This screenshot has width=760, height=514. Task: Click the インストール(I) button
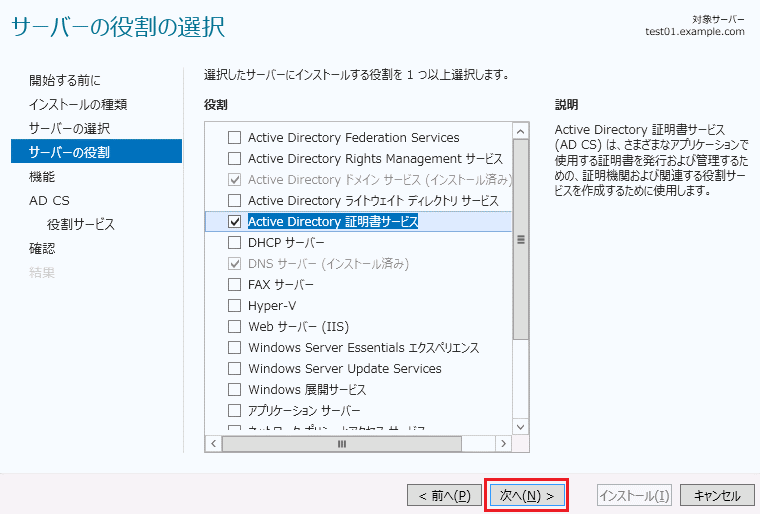point(634,496)
